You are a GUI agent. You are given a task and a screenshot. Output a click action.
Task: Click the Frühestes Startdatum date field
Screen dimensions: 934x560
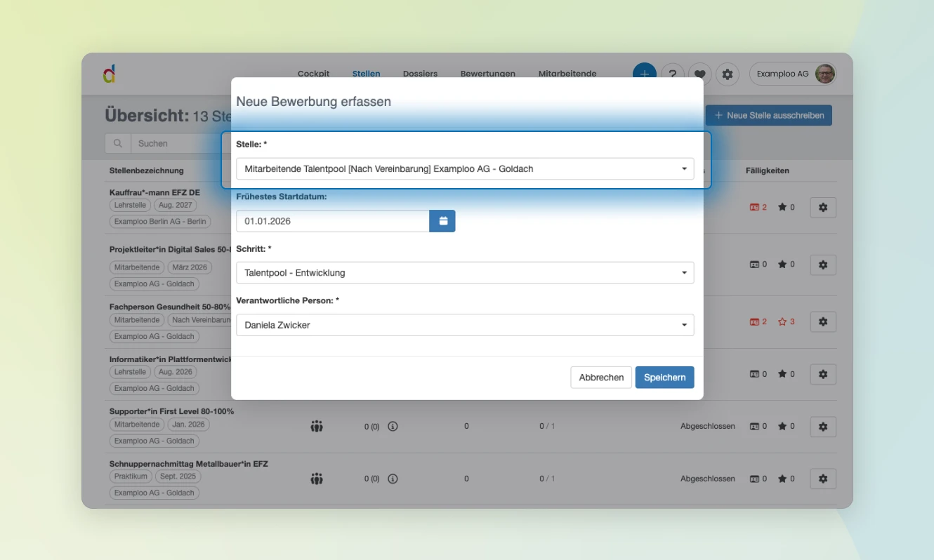point(333,221)
